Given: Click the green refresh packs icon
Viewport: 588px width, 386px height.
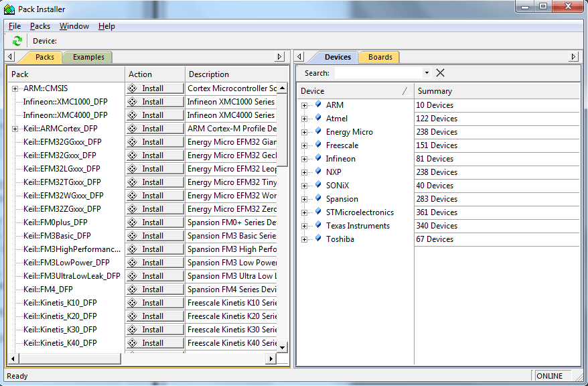Looking at the screenshot, I should 17,41.
